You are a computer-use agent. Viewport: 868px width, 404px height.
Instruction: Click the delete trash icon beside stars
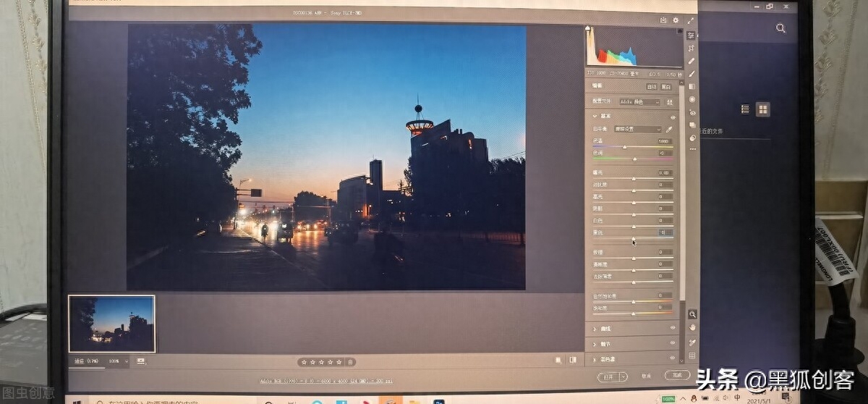click(x=350, y=361)
